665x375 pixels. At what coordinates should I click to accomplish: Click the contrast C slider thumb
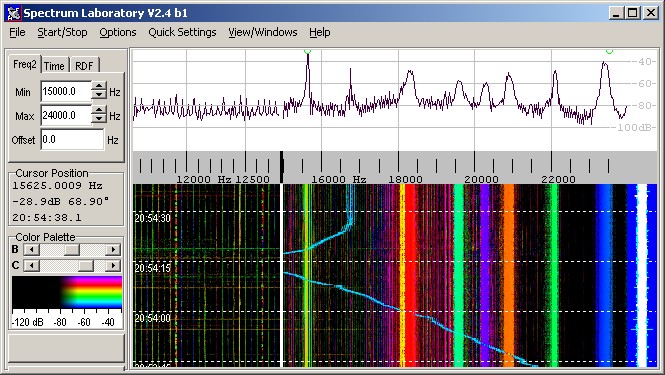pos(86,266)
